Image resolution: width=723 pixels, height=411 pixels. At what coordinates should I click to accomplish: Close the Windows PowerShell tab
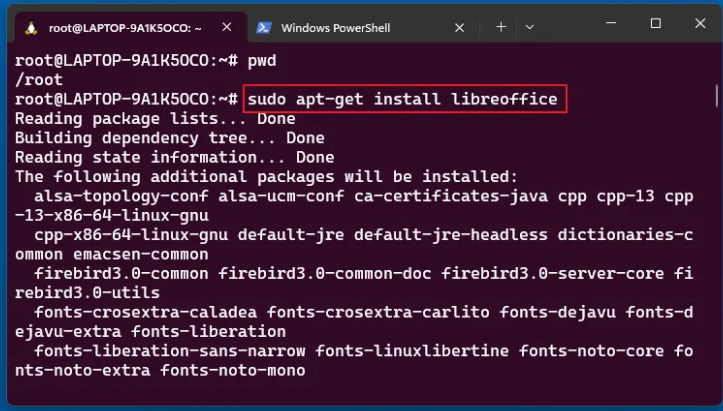[459, 28]
